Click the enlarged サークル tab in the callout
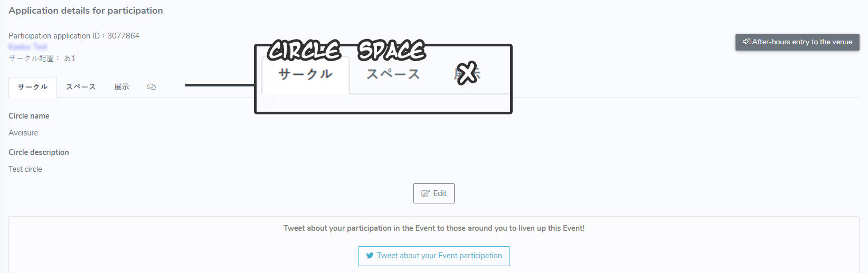The height and width of the screenshot is (273, 868). (305, 74)
